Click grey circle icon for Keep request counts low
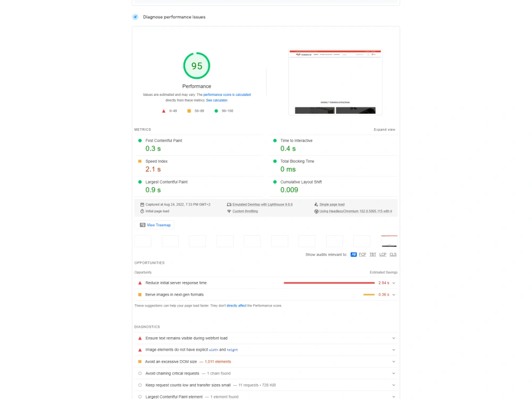 point(140,385)
